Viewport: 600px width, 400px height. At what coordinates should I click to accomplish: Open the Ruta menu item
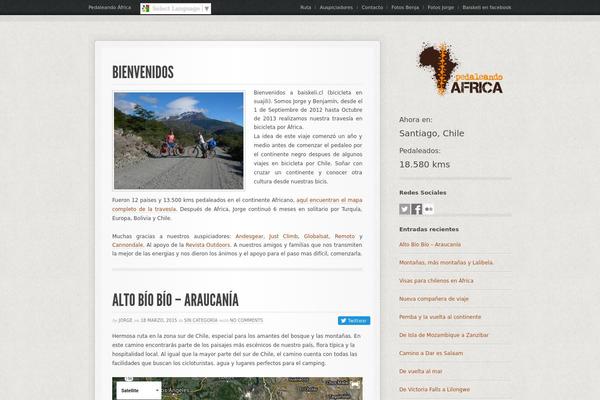(x=305, y=8)
